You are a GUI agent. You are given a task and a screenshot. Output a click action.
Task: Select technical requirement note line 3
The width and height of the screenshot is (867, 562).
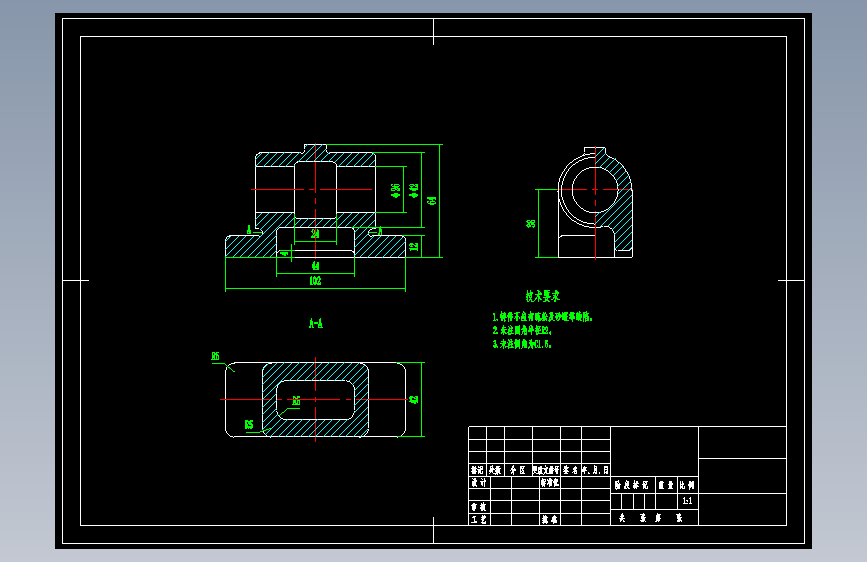tap(522, 344)
